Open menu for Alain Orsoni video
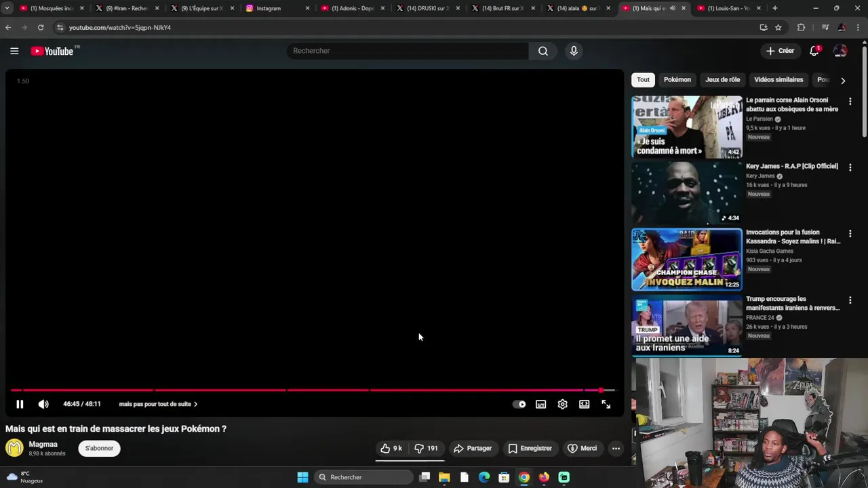This screenshot has height=488, width=868. coord(850,101)
